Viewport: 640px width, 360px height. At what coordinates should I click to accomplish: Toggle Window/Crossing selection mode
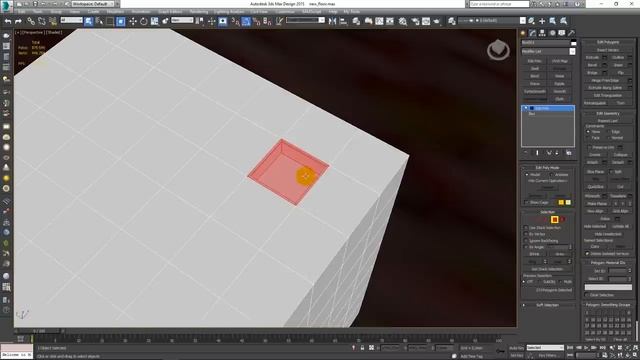click(x=121, y=21)
